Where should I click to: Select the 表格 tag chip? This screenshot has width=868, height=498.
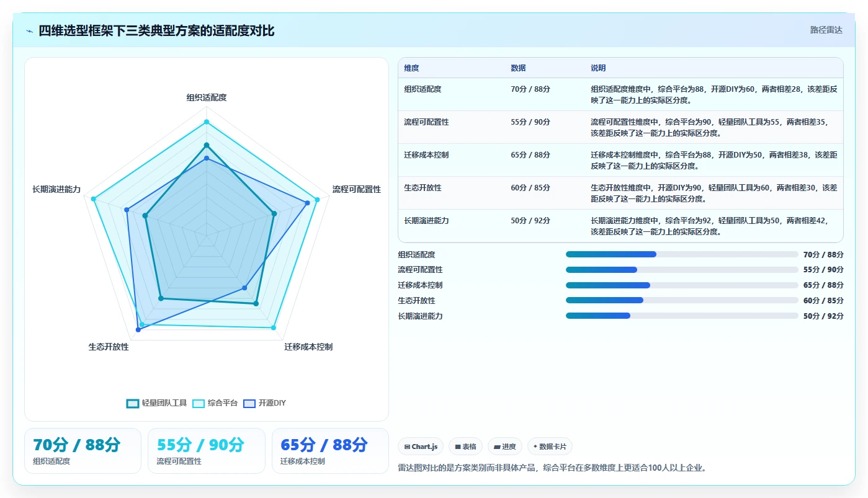pos(466,447)
